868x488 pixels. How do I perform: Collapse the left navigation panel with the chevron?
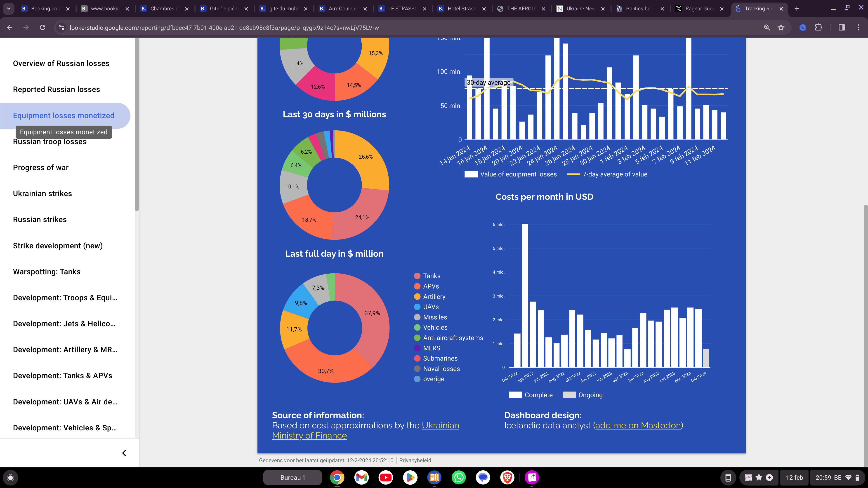pos(124,453)
